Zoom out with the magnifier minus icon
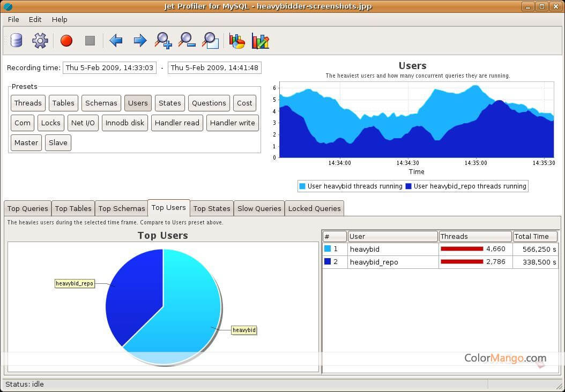Viewport: 565px width, 392px height. pos(187,41)
